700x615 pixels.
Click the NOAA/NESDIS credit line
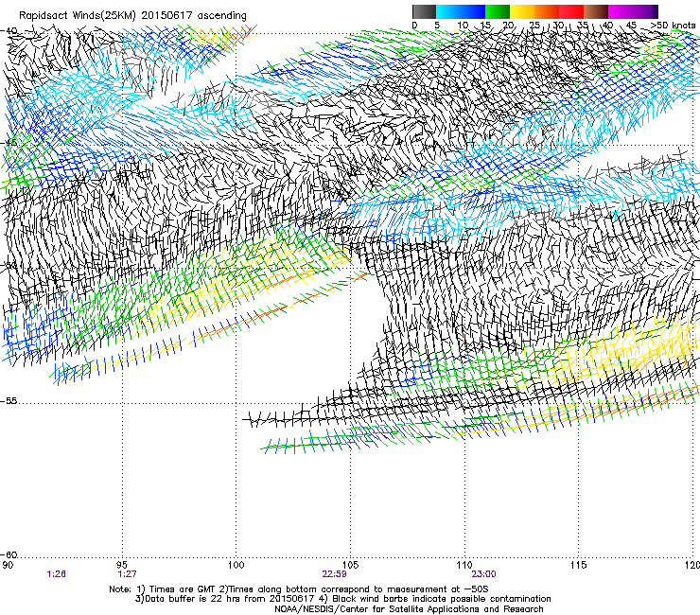(409, 609)
